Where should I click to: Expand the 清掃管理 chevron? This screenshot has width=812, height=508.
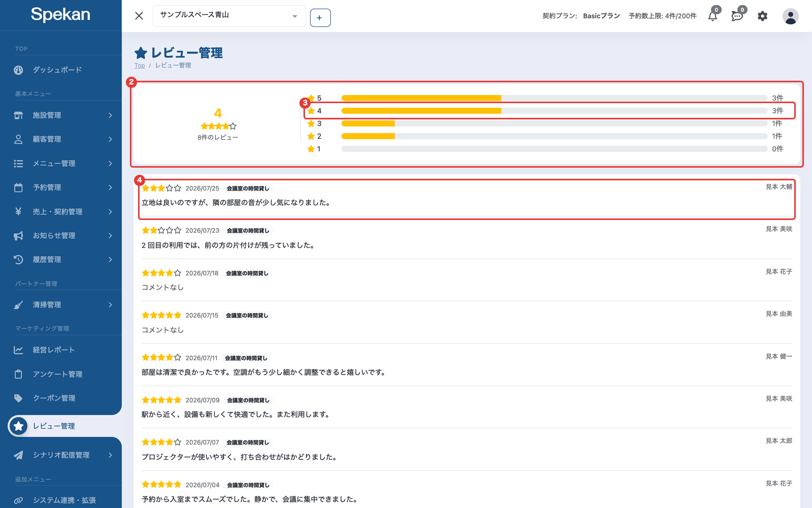pyautogui.click(x=110, y=305)
